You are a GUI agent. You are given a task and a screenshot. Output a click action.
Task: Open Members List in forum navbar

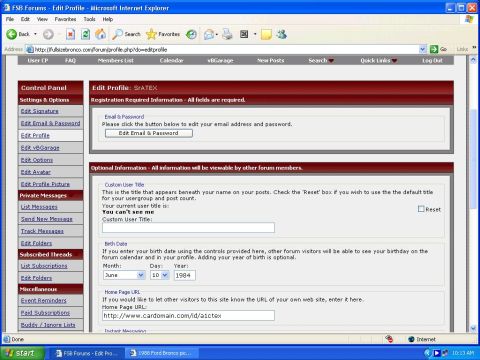click(x=116, y=60)
